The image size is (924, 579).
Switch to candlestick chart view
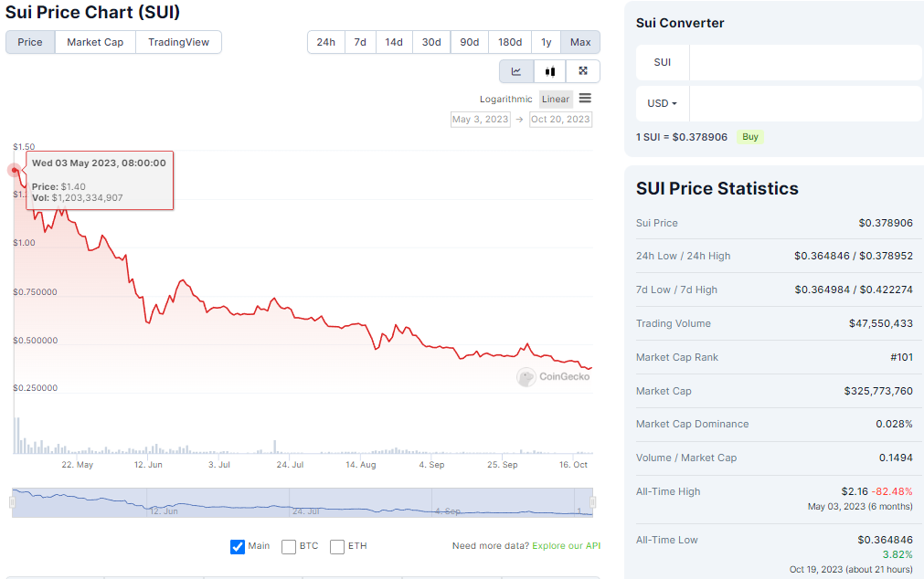click(x=549, y=70)
